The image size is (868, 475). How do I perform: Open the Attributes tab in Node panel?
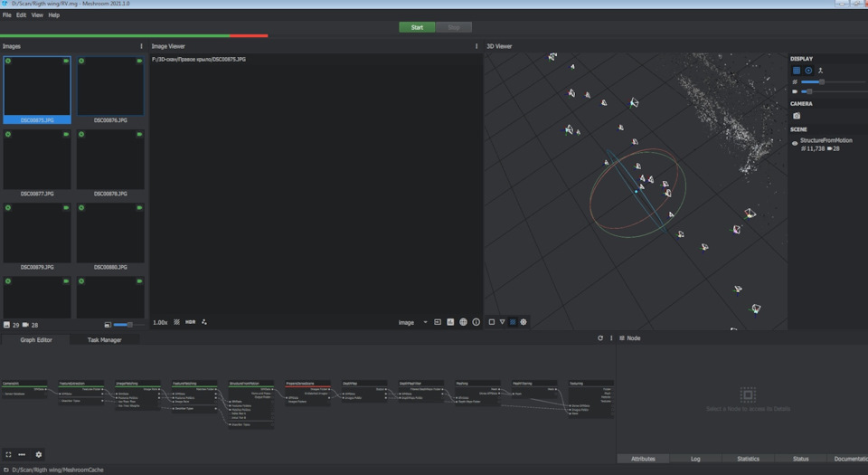(x=643, y=459)
